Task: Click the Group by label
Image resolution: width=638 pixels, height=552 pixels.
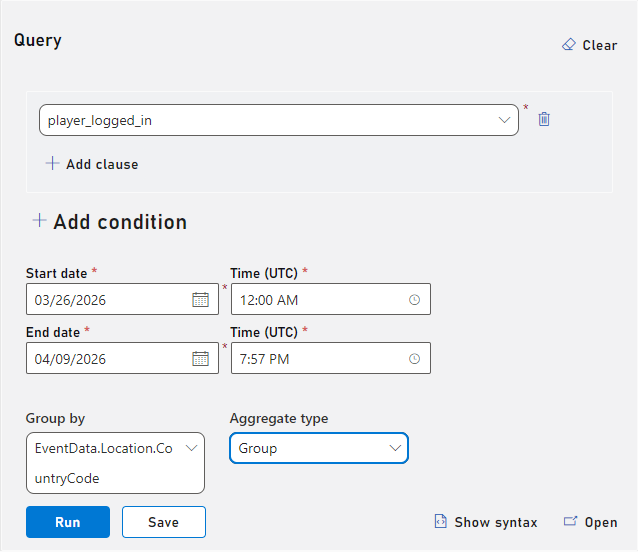Action: pos(55,419)
